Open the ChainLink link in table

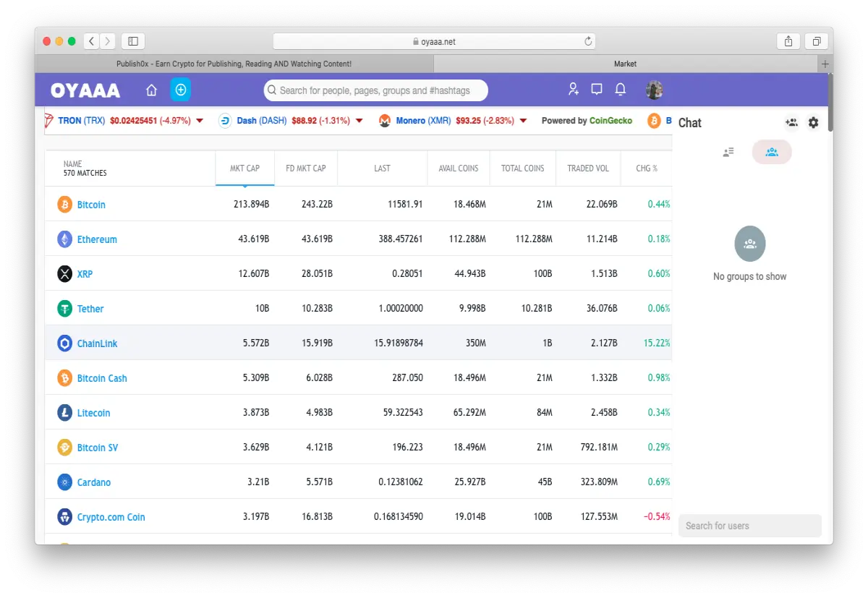click(x=97, y=343)
